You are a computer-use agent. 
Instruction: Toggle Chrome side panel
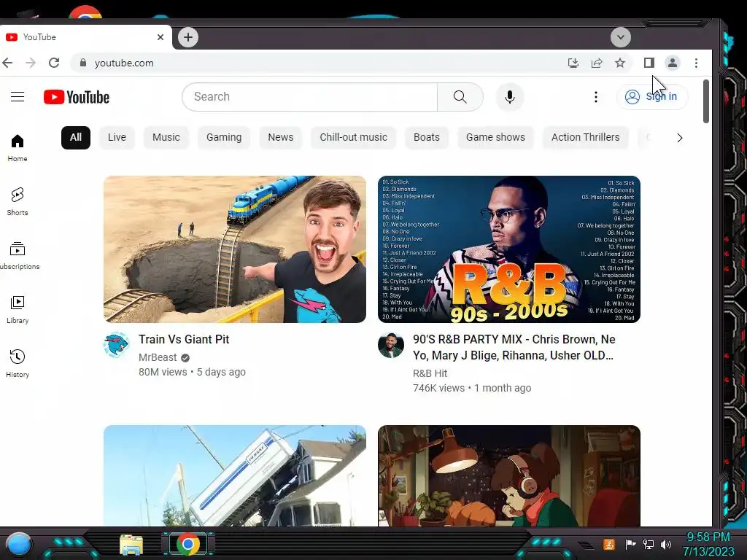[x=649, y=63]
